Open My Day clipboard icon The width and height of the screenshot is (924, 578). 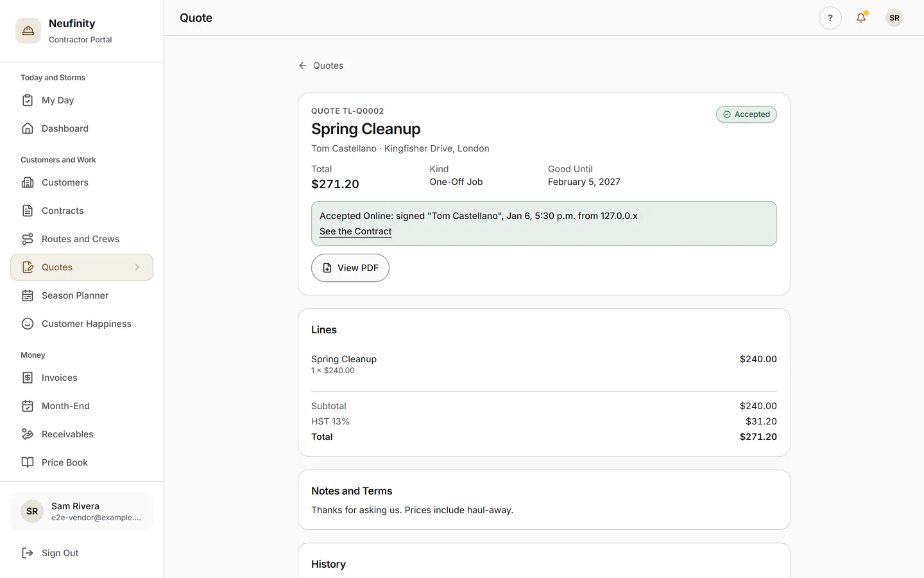coord(28,100)
